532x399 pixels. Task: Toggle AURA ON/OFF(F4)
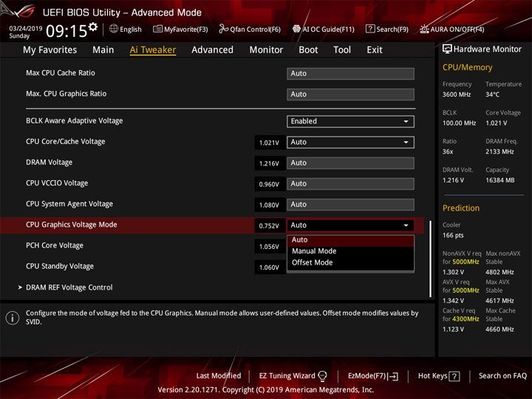coord(452,29)
